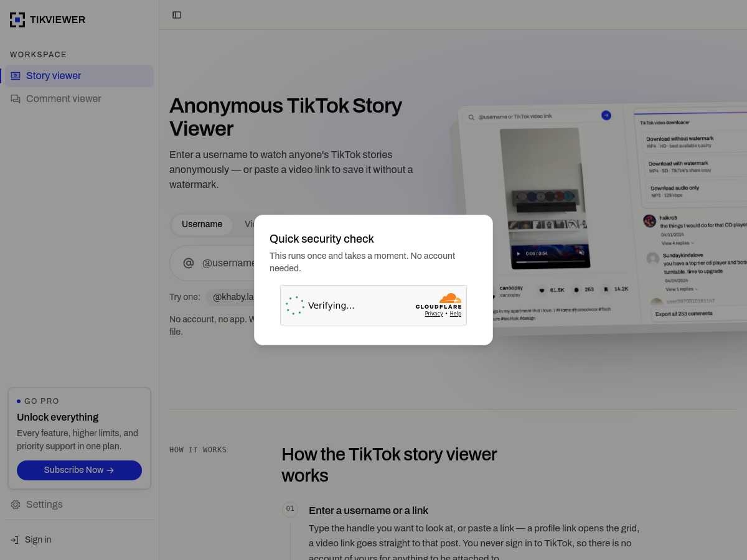The height and width of the screenshot is (560, 747).
Task: Click the "Verifying..." status text
Action: pos(331,306)
